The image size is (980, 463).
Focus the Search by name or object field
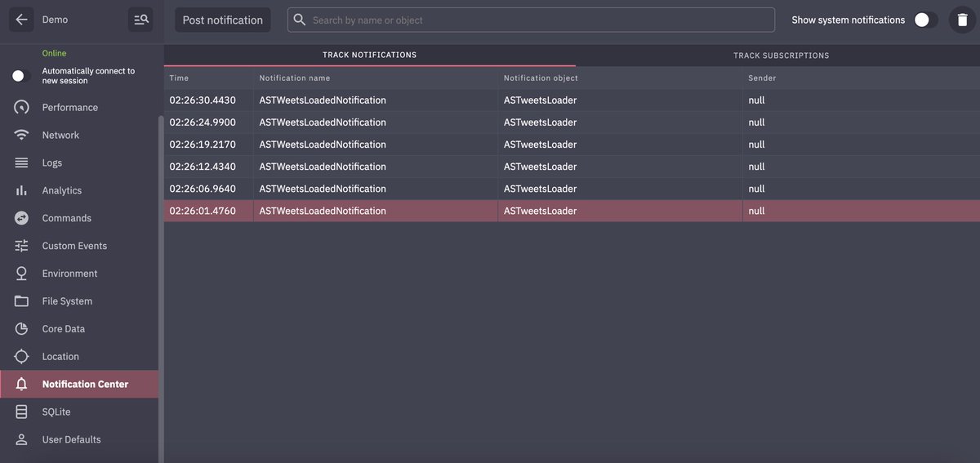coord(531,20)
